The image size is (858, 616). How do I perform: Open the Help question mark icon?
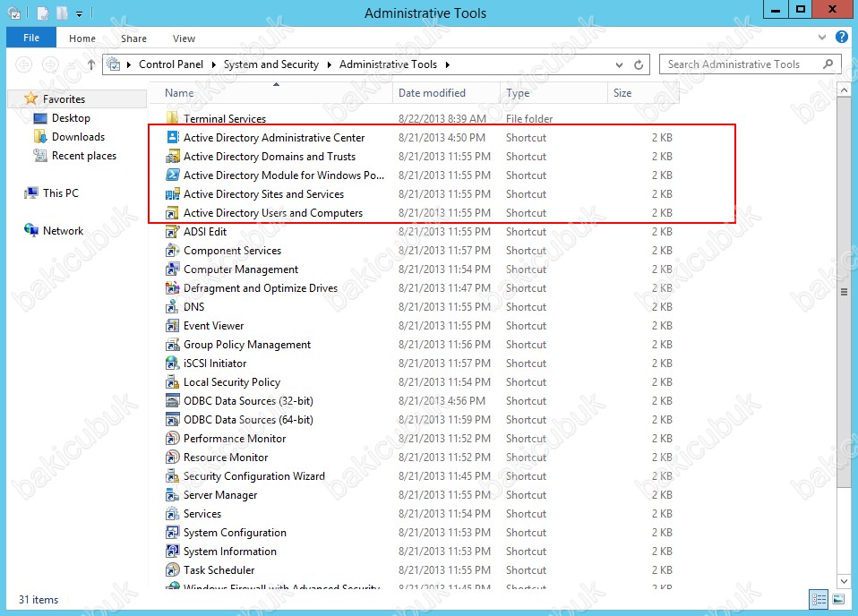point(842,38)
